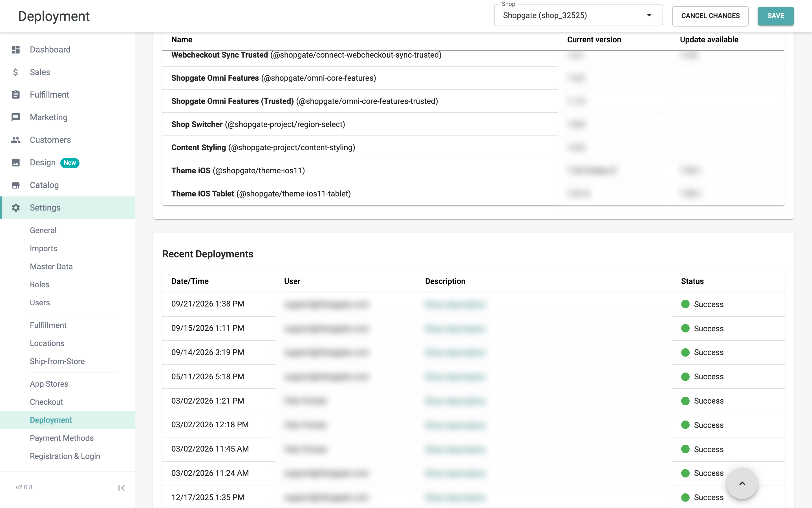Click the Update available column header
812x508 pixels.
click(x=709, y=40)
